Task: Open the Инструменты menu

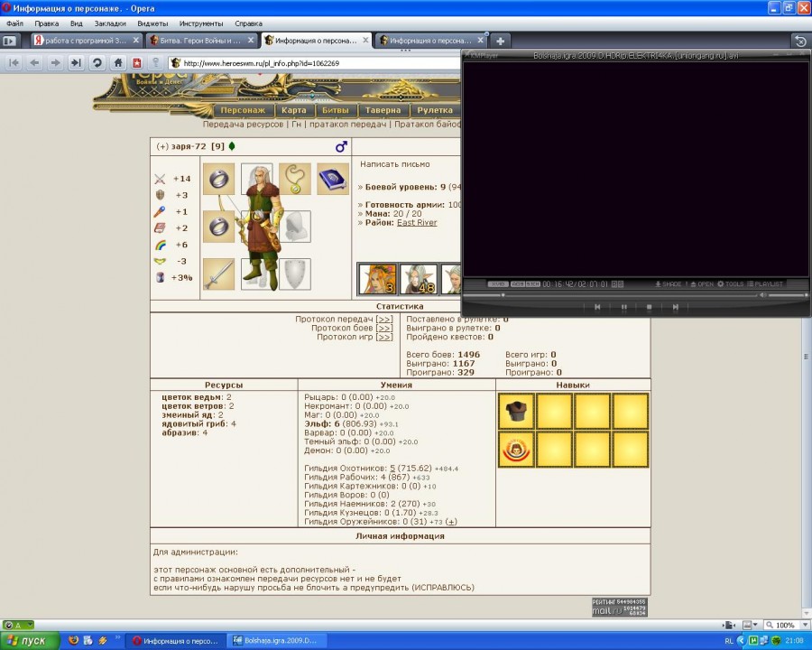Action: click(x=201, y=23)
